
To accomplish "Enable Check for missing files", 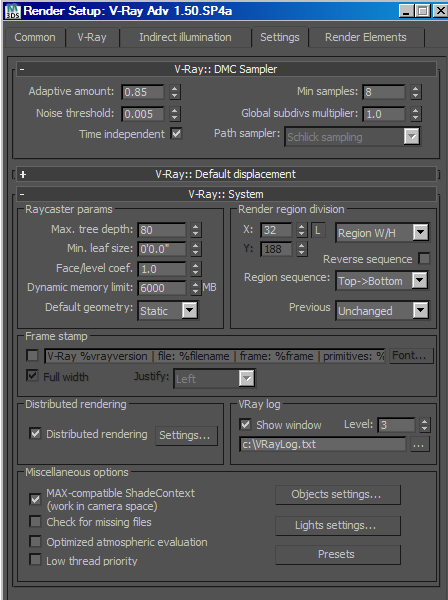I will [36, 521].
